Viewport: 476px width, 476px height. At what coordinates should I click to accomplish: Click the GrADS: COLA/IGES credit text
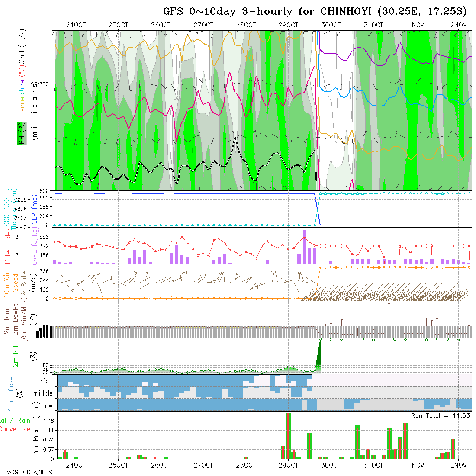(27, 472)
